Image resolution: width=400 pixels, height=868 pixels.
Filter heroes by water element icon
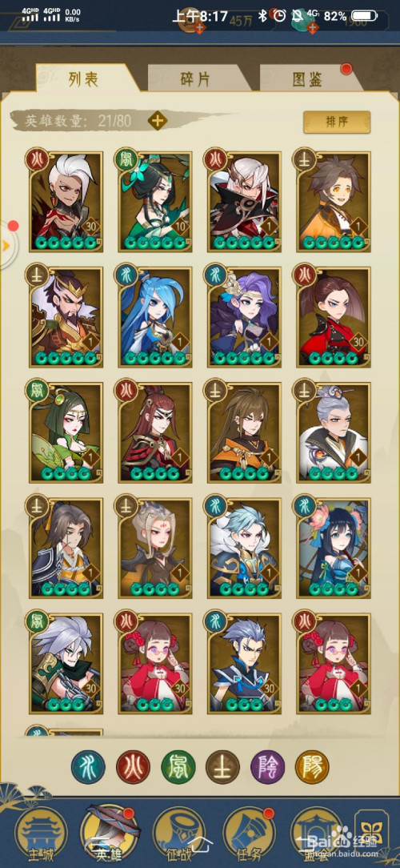click(x=88, y=767)
